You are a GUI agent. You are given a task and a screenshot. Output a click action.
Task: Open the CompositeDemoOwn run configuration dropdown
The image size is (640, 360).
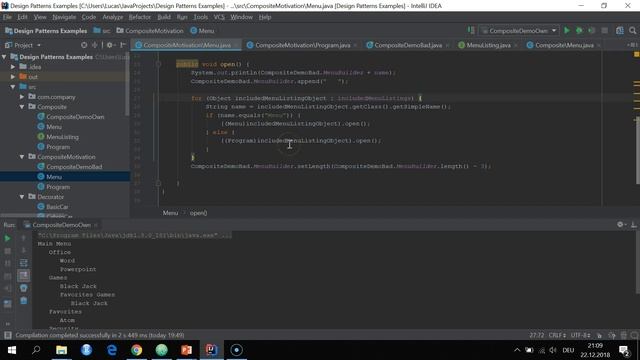(x=518, y=31)
